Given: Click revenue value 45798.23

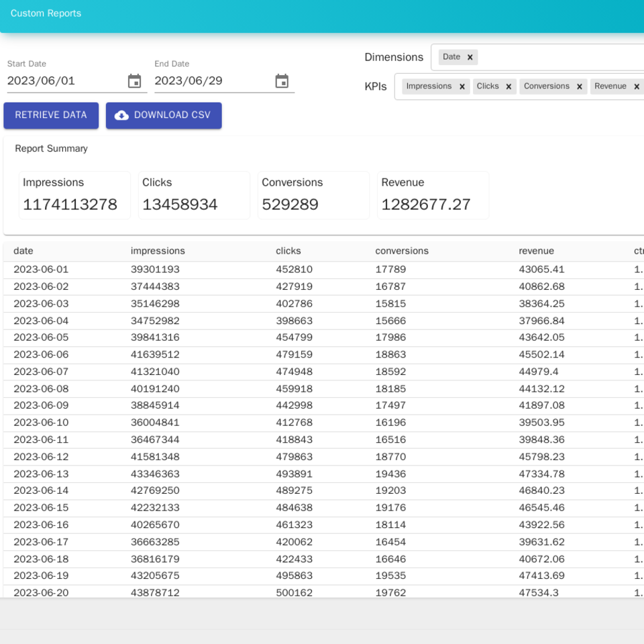Looking at the screenshot, I should 542,457.
